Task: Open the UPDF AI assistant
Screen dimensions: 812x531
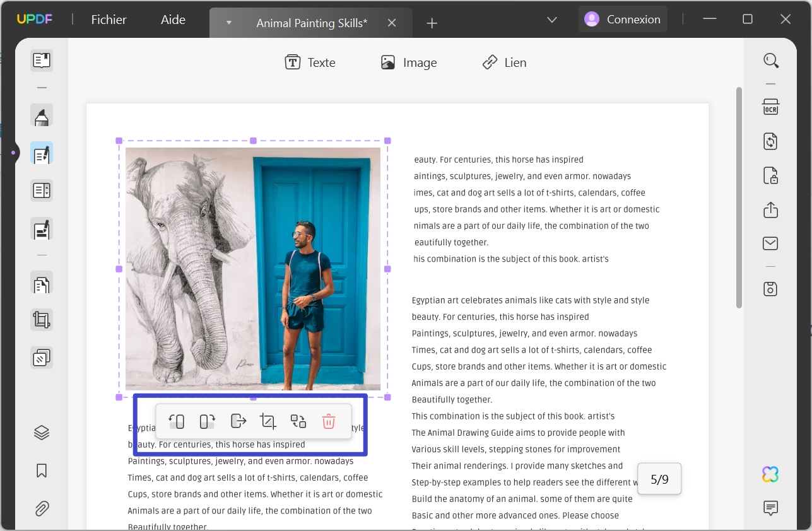Action: 770,474
